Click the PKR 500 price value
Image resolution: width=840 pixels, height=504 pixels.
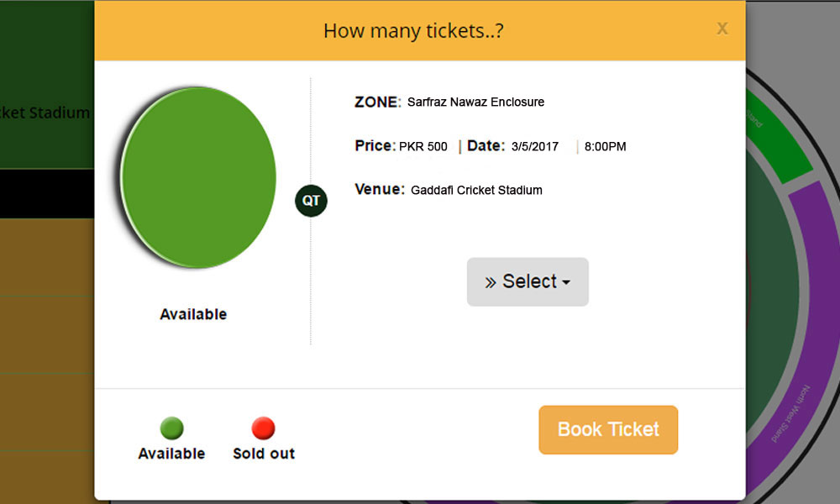tap(423, 147)
